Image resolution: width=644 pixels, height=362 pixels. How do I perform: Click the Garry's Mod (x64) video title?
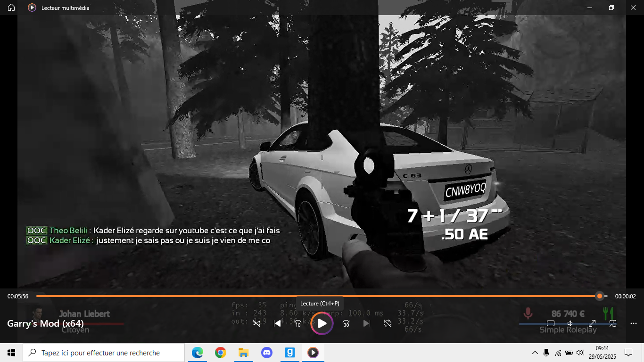coord(45,323)
